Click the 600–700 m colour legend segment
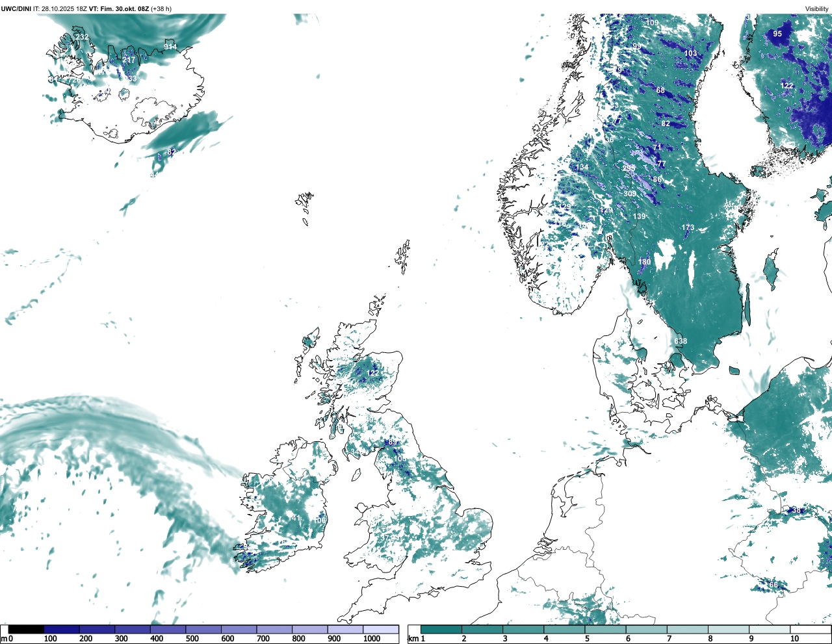This screenshot has width=832, height=644. (239, 630)
